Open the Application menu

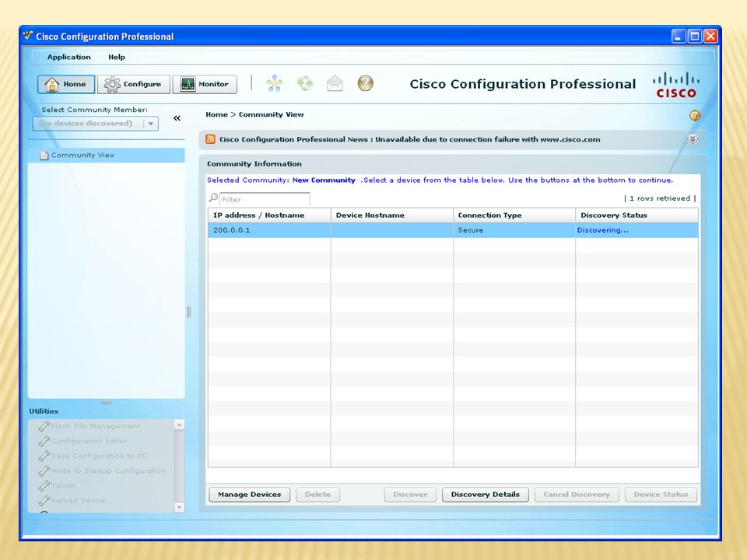[69, 57]
